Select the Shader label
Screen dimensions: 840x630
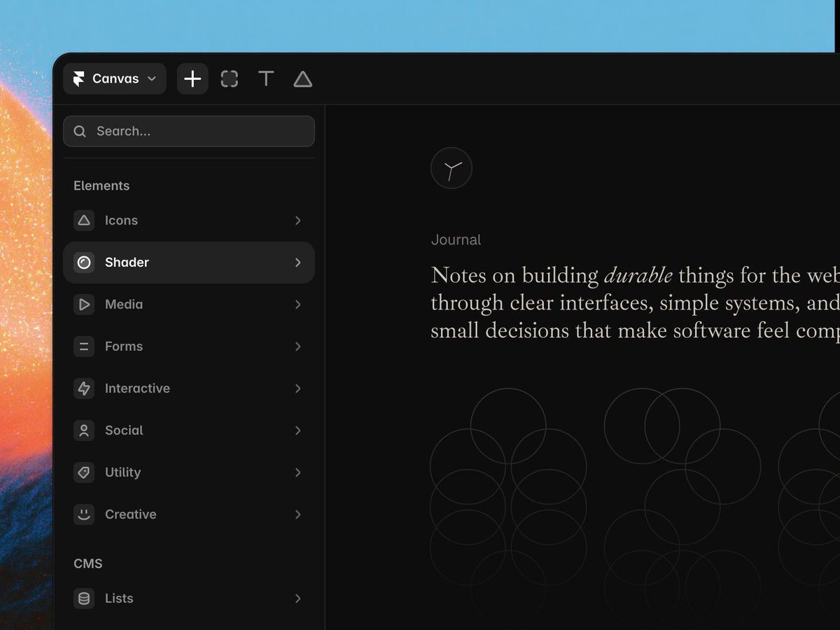(x=127, y=262)
